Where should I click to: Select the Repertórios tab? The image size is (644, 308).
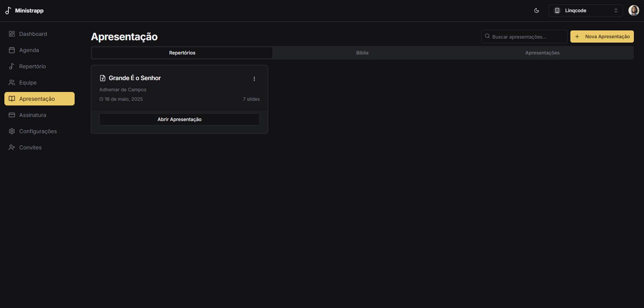pyautogui.click(x=182, y=53)
